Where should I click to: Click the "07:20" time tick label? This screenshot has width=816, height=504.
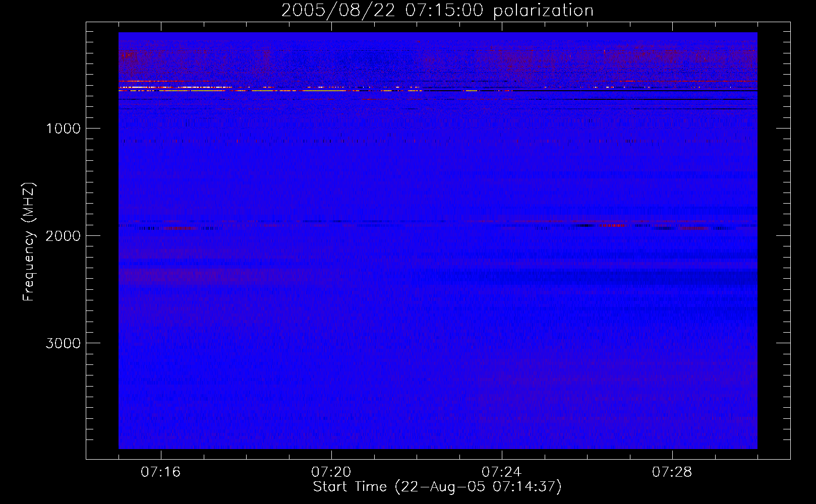coord(331,472)
